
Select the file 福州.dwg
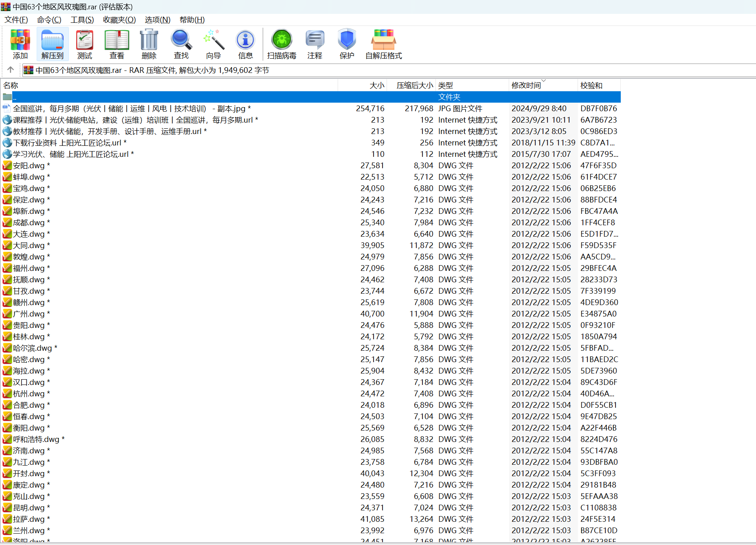[x=31, y=268]
